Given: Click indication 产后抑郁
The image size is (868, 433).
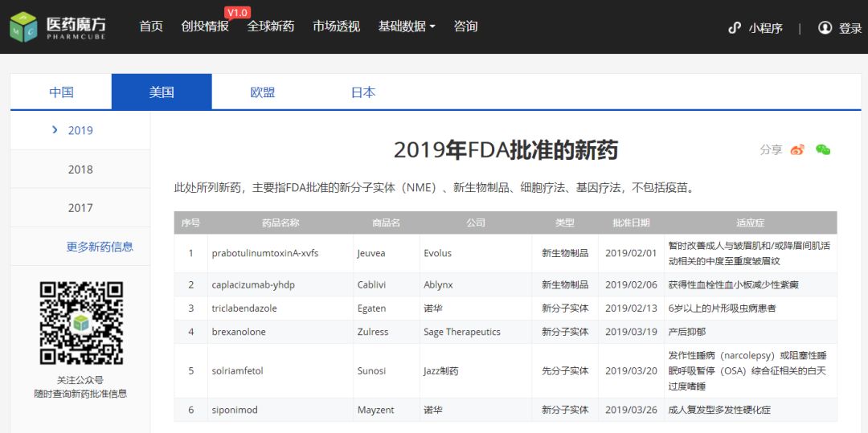Looking at the screenshot, I should point(687,332).
